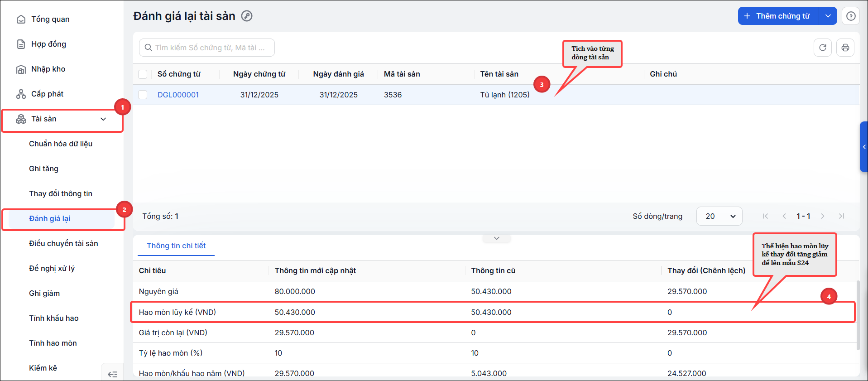Go to last page of results
868x381 pixels.
pyautogui.click(x=841, y=216)
